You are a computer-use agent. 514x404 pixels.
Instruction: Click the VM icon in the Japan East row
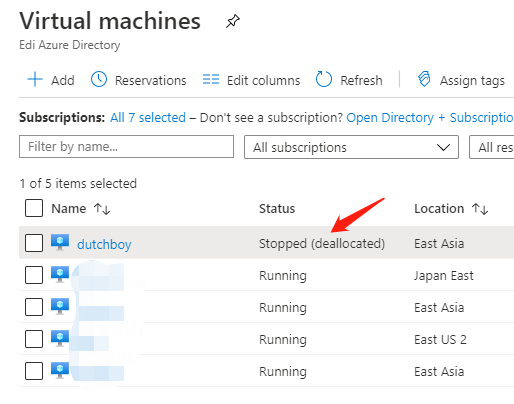[60, 274]
